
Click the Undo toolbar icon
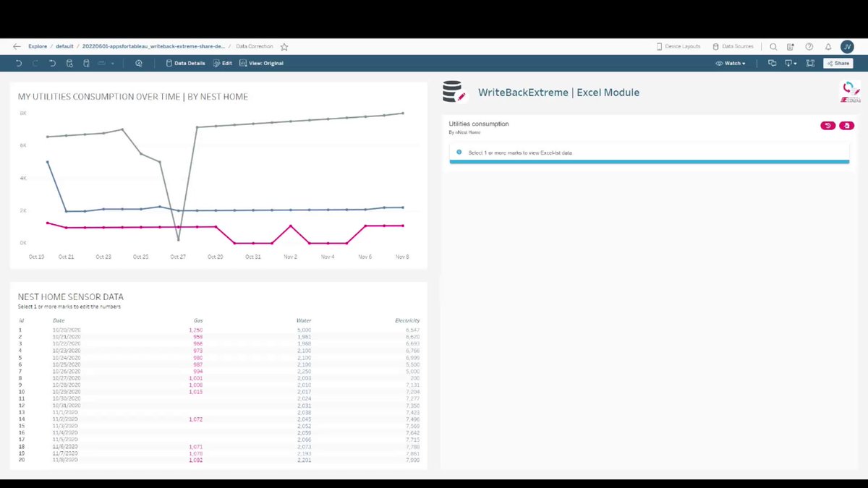tap(19, 64)
